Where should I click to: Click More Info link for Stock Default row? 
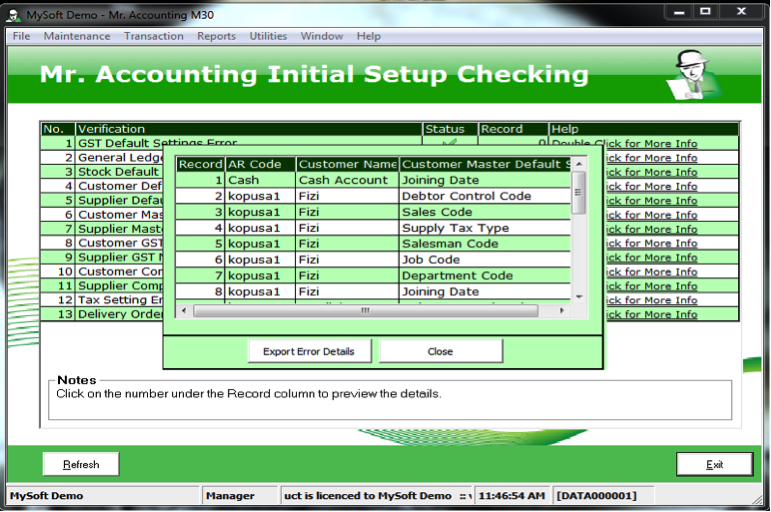pyautogui.click(x=651, y=172)
